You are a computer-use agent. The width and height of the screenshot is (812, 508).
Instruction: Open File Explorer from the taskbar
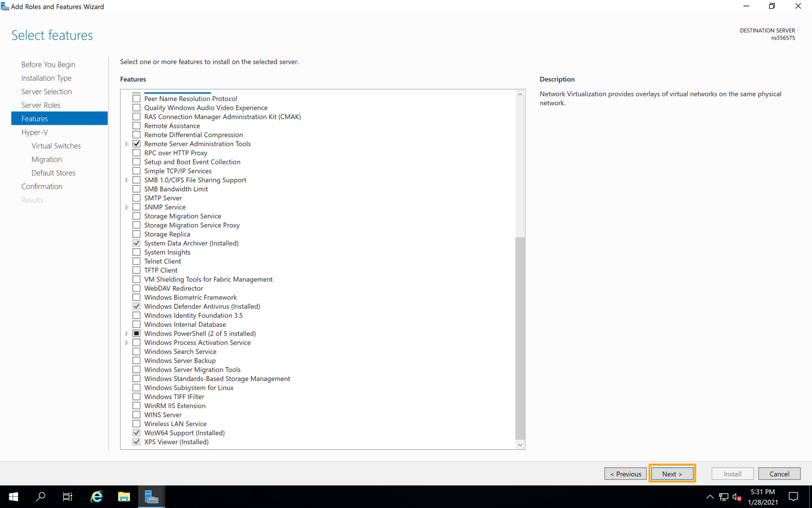124,496
